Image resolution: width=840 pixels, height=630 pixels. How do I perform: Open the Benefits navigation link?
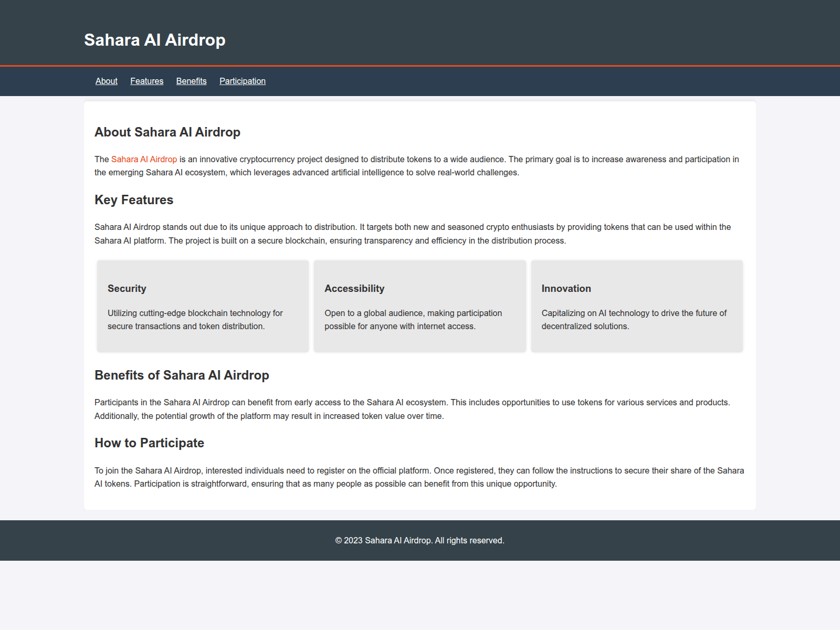[x=191, y=81]
